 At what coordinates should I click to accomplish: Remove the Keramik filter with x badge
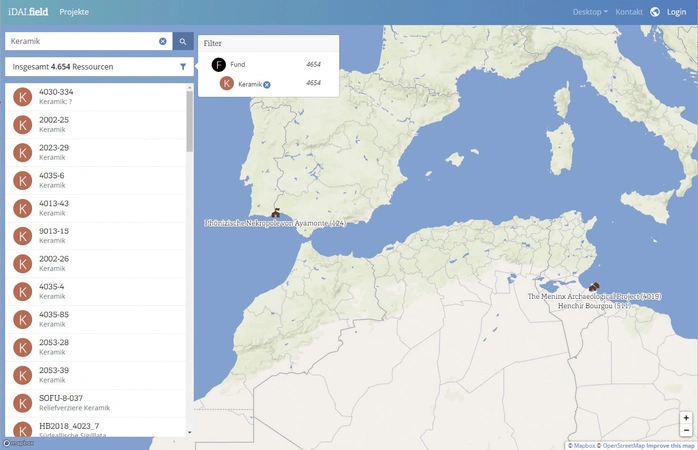[267, 85]
